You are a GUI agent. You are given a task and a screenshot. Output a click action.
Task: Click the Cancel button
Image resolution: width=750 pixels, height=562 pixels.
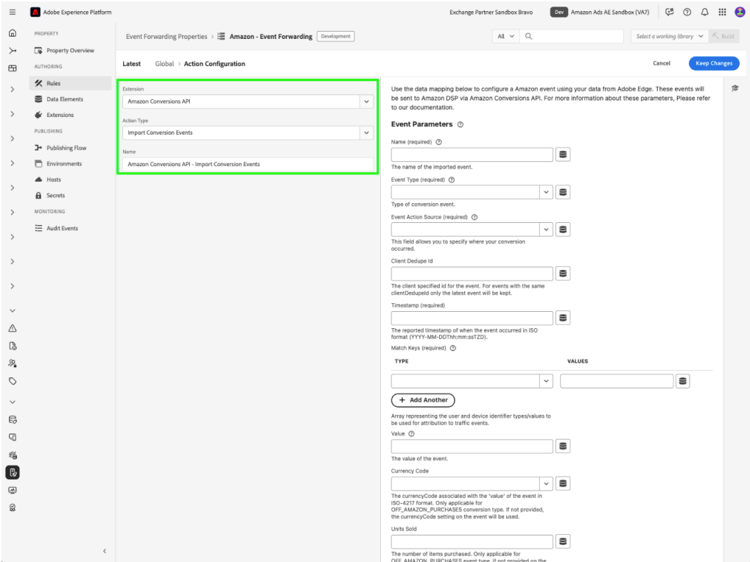662,63
